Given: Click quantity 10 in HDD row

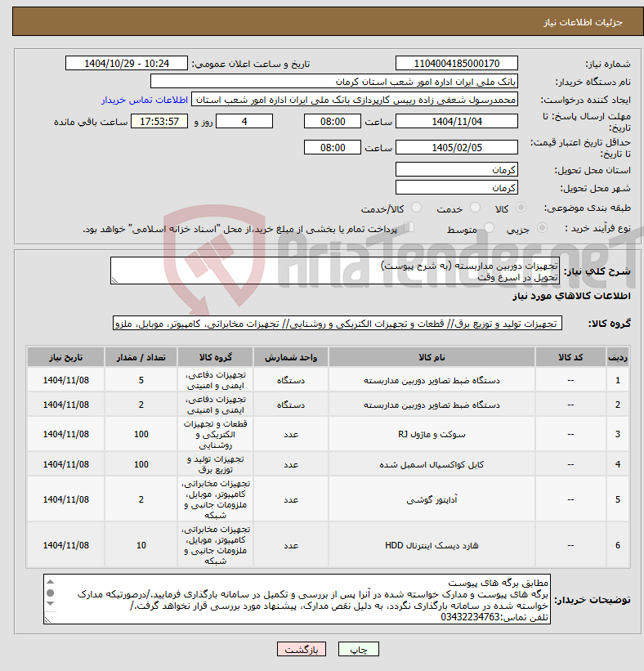Looking at the screenshot, I should tap(141, 545).
